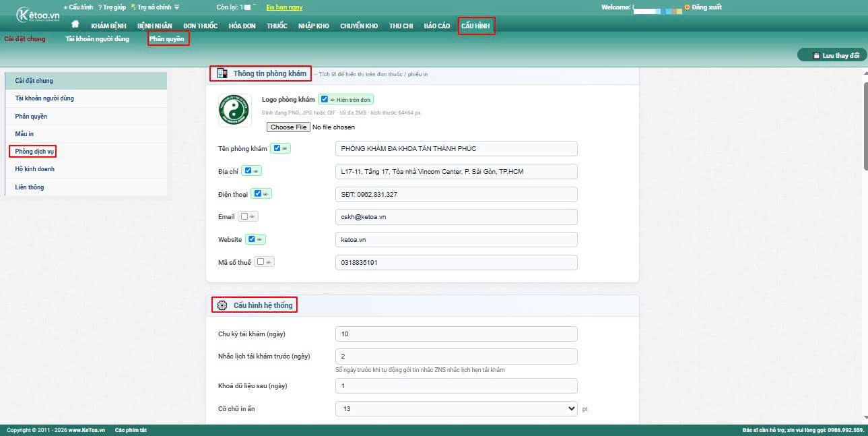
Task: Click the Gia hạn ngay link
Action: pos(285,7)
